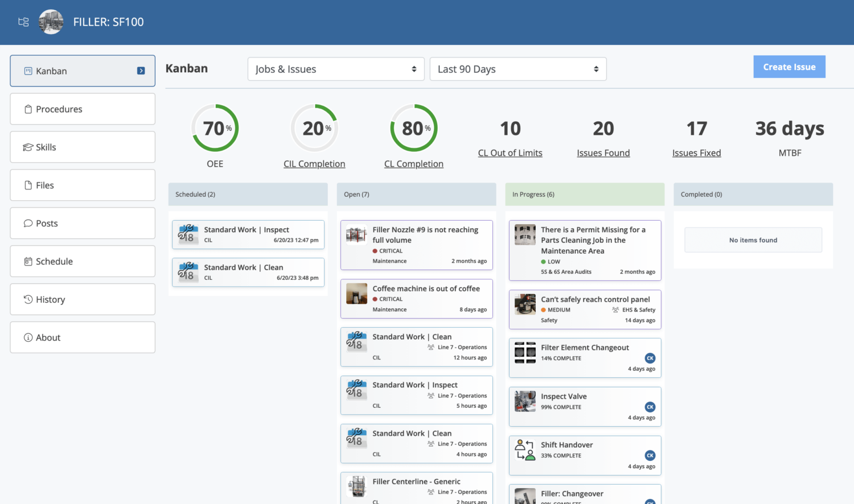
Task: Click the Shift Handover card icon
Action: click(x=525, y=449)
